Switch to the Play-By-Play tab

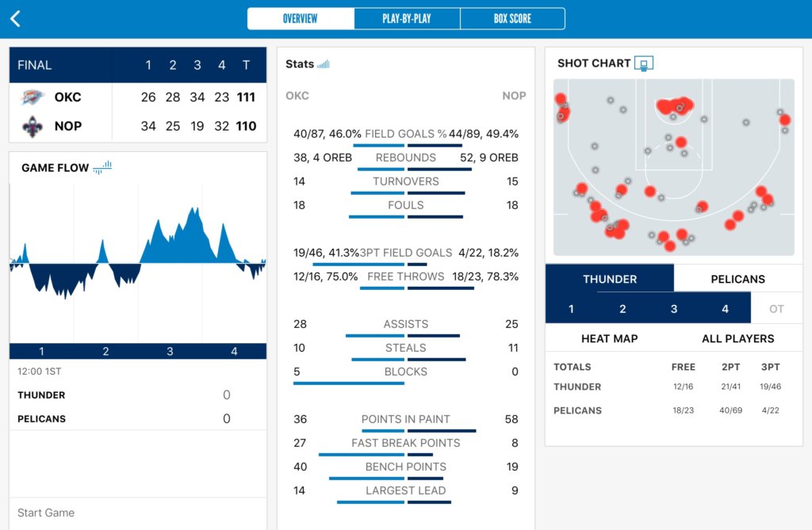(x=407, y=19)
